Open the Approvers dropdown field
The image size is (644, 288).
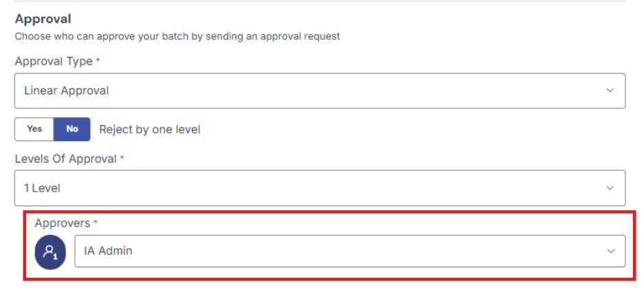[350, 251]
